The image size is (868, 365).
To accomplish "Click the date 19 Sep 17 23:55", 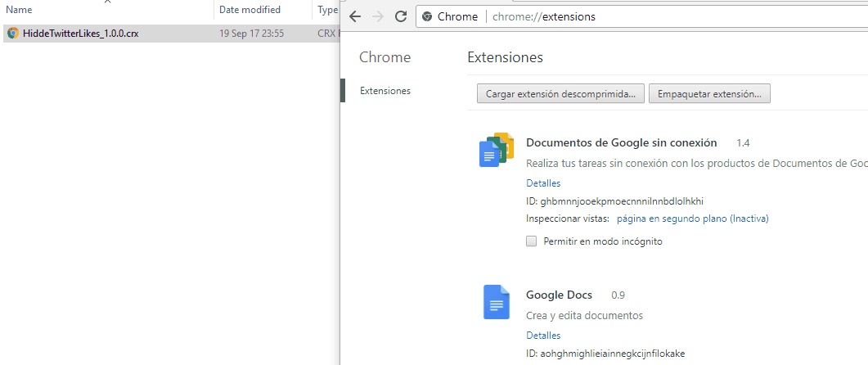I will [252, 34].
